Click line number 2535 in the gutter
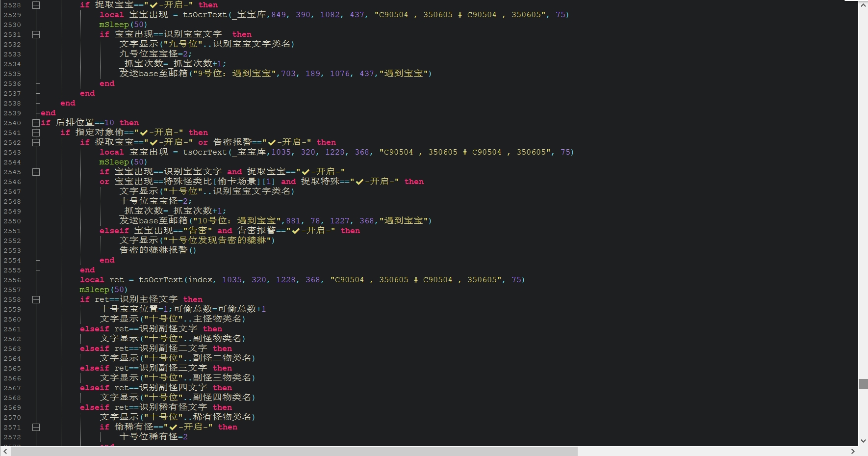This screenshot has width=868, height=456. 12,74
